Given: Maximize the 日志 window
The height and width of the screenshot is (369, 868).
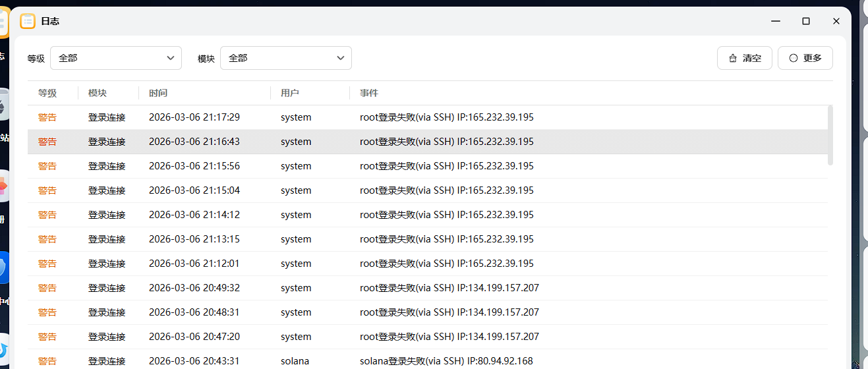Looking at the screenshot, I should (x=806, y=21).
